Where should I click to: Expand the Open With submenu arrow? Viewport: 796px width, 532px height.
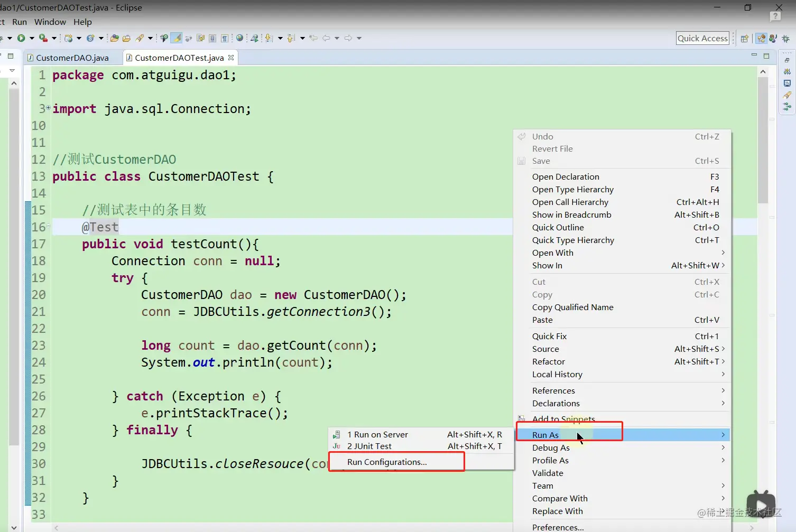pyautogui.click(x=723, y=253)
